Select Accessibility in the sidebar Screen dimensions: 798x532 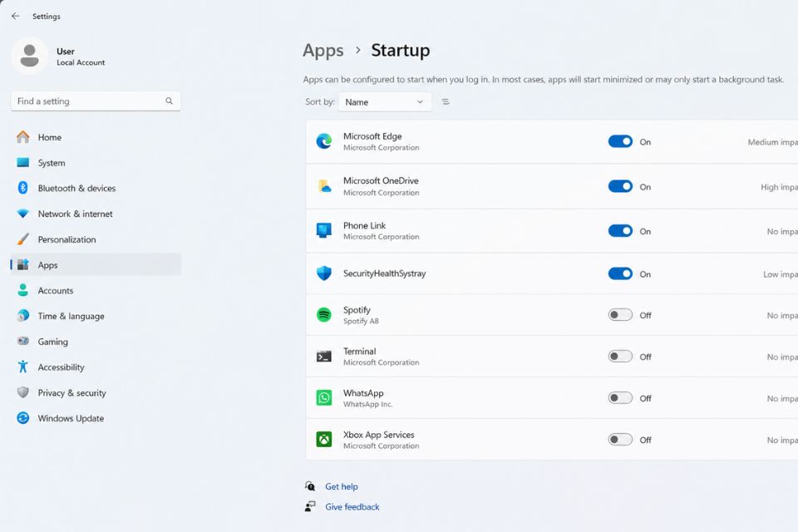pos(96,367)
